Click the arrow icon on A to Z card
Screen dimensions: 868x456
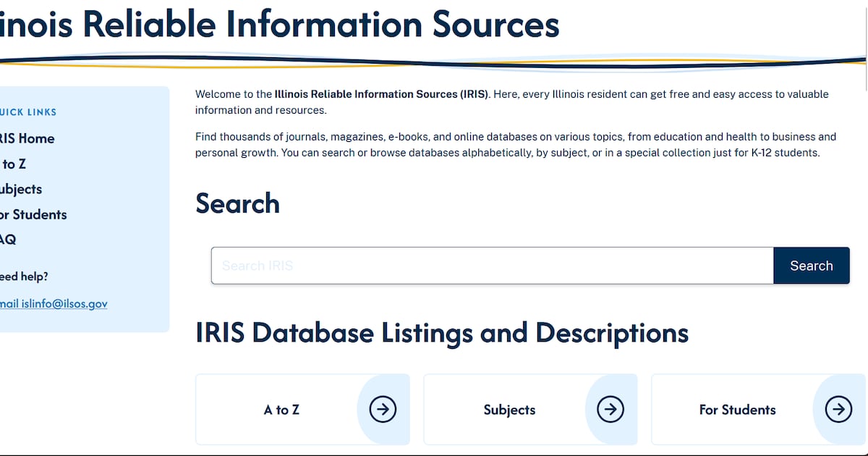(x=383, y=410)
